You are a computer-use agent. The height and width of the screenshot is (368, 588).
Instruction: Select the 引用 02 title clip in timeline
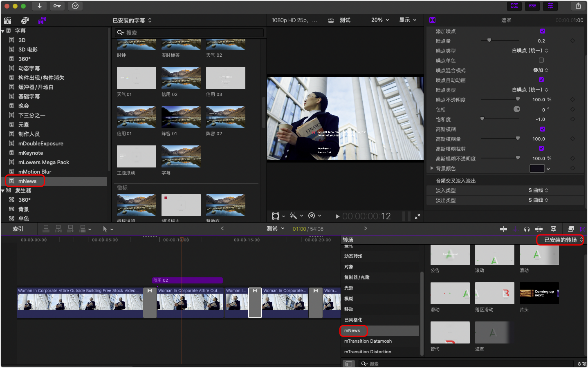tap(187, 280)
